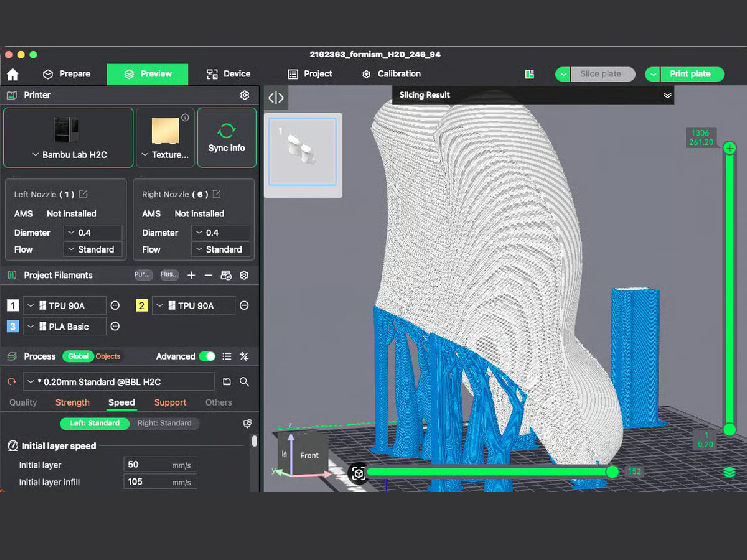This screenshot has width=747, height=560.
Task: Open the 0.20mm Standard @BBL H2C preset dropdown
Action: point(118,382)
